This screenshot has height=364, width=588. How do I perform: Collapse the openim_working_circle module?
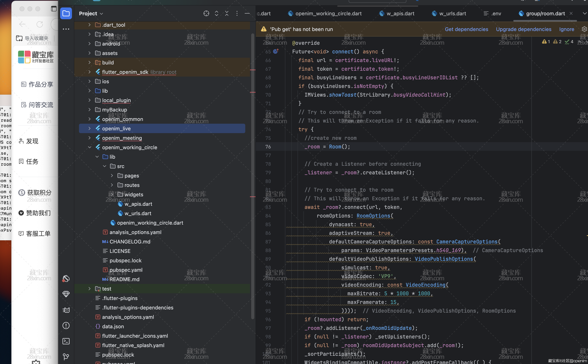pos(90,147)
